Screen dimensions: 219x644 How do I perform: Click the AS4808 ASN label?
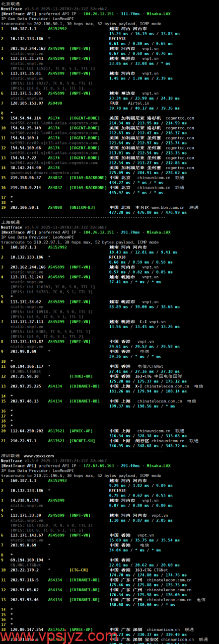pyautogui.click(x=55, y=207)
